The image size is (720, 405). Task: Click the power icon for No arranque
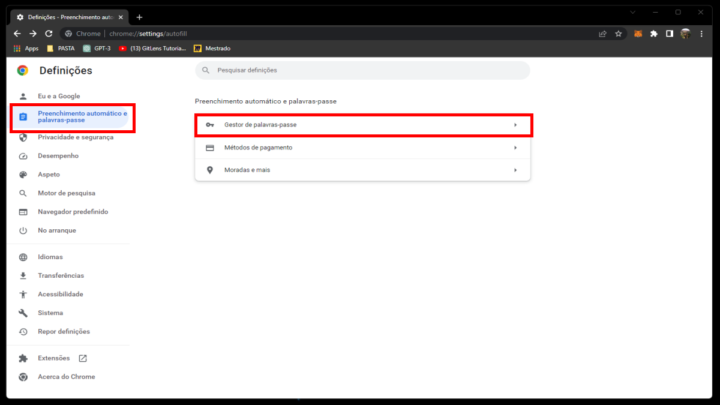[23, 231]
